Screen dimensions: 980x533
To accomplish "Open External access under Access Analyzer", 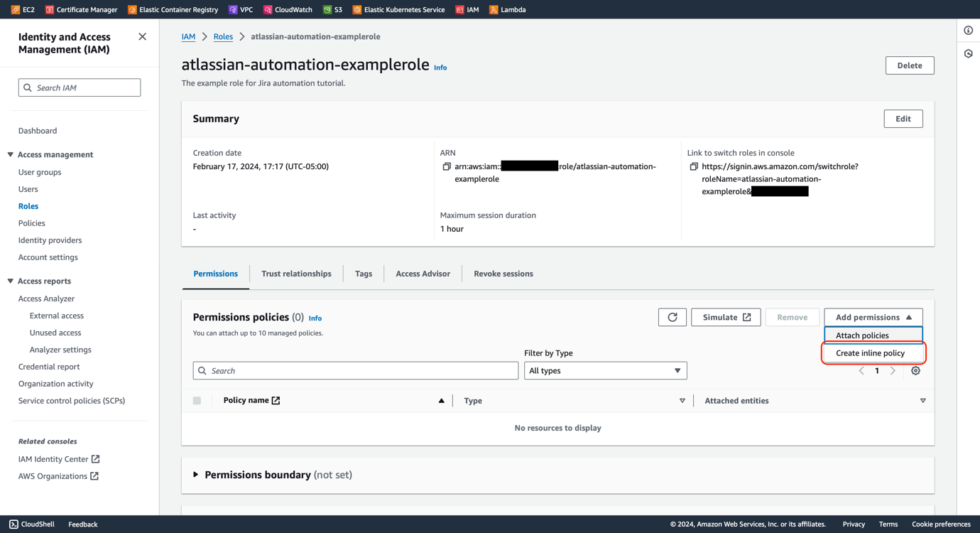I will 57,316.
